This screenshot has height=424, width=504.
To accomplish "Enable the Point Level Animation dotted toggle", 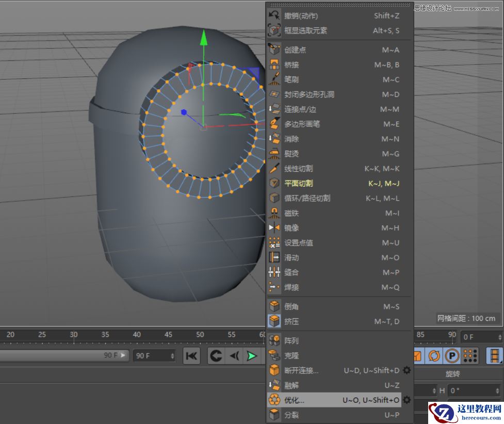I will pos(469,355).
